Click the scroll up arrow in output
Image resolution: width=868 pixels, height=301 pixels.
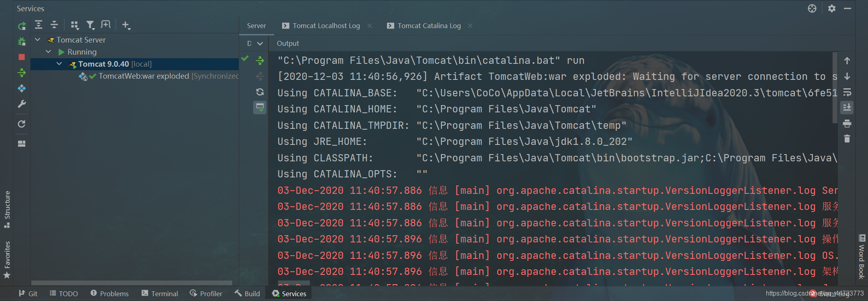pos(847,61)
